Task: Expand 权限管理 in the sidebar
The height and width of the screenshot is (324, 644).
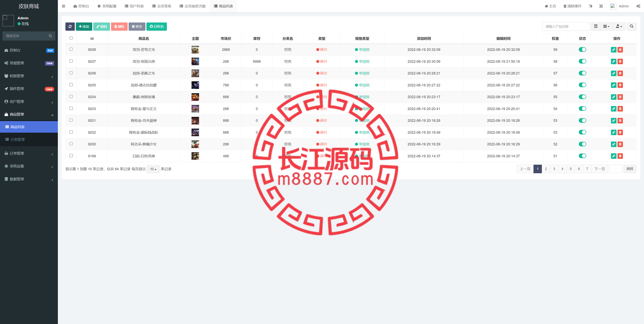Action: pyautogui.click(x=29, y=76)
